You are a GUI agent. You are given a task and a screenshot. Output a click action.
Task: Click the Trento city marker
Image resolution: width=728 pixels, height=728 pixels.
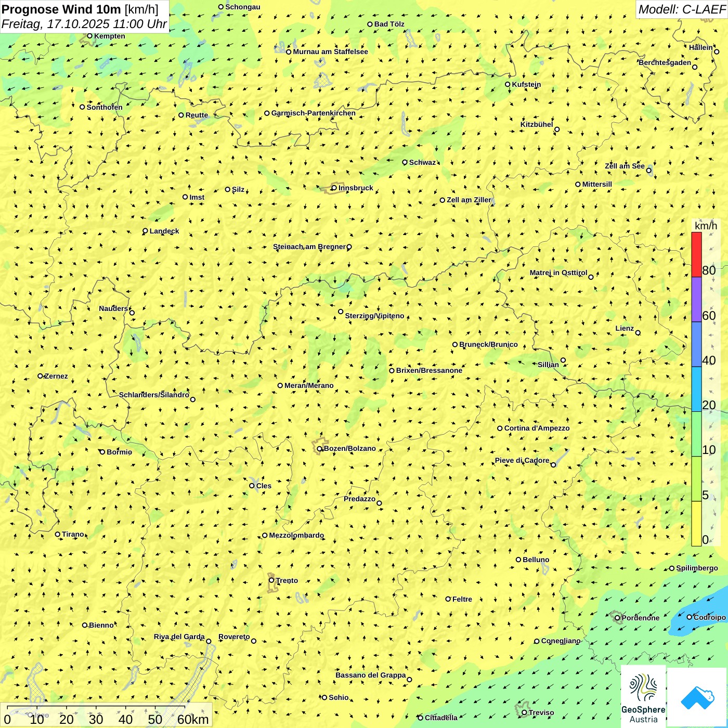pyautogui.click(x=271, y=580)
